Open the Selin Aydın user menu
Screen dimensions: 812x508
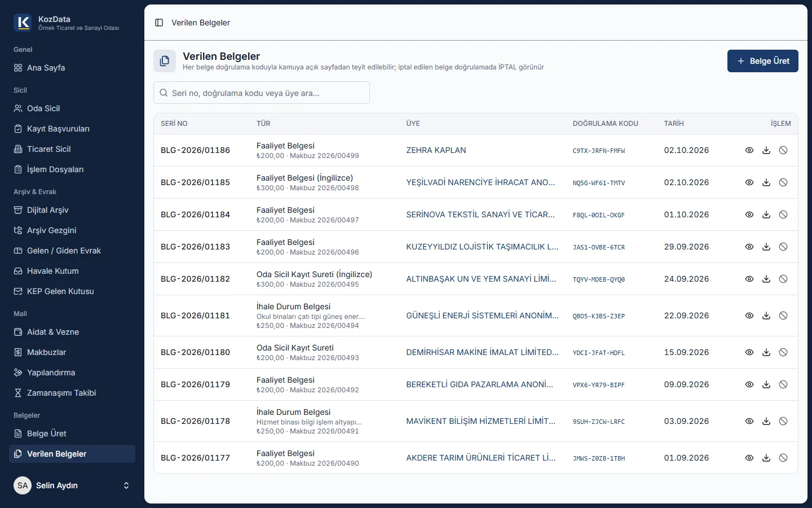point(72,485)
